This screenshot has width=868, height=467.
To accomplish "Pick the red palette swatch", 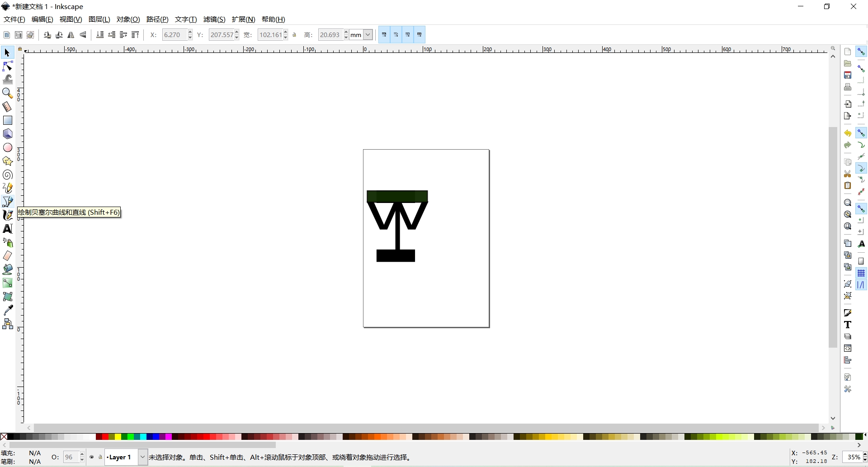I will click(x=105, y=437).
